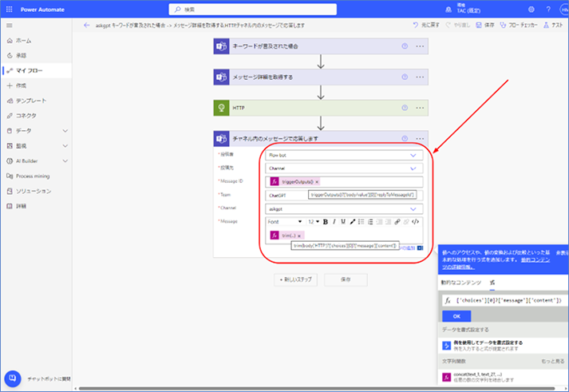569x392 pixels.
Task: Click the Team field showing ChatGPT
Action: pos(344,196)
